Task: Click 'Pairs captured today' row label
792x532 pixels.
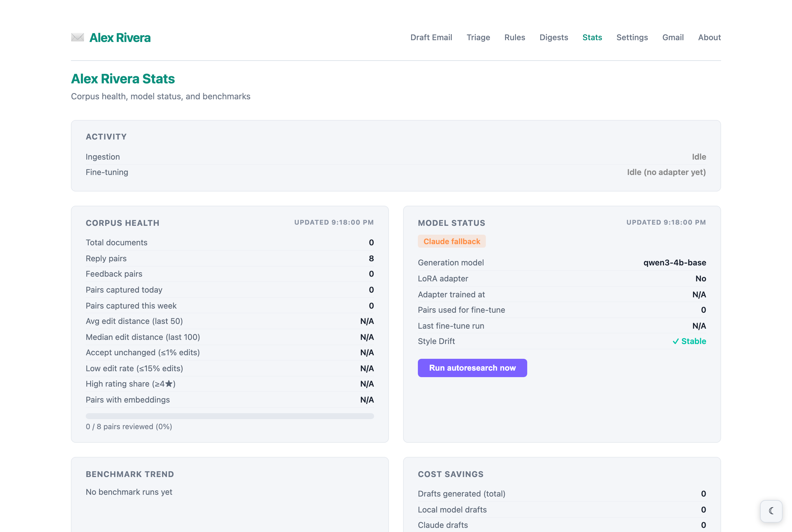Action: click(124, 290)
